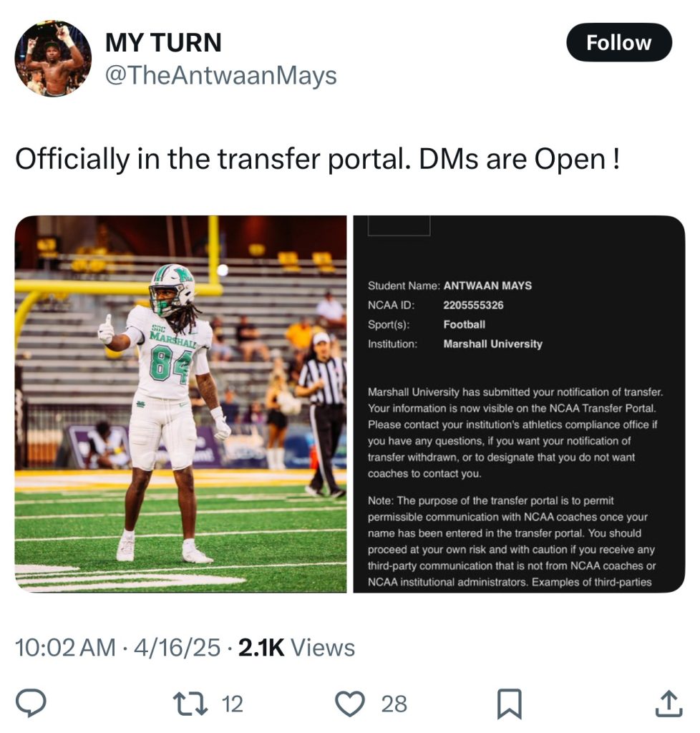Click the 10:02 AM timestamp

pyautogui.click(x=65, y=647)
